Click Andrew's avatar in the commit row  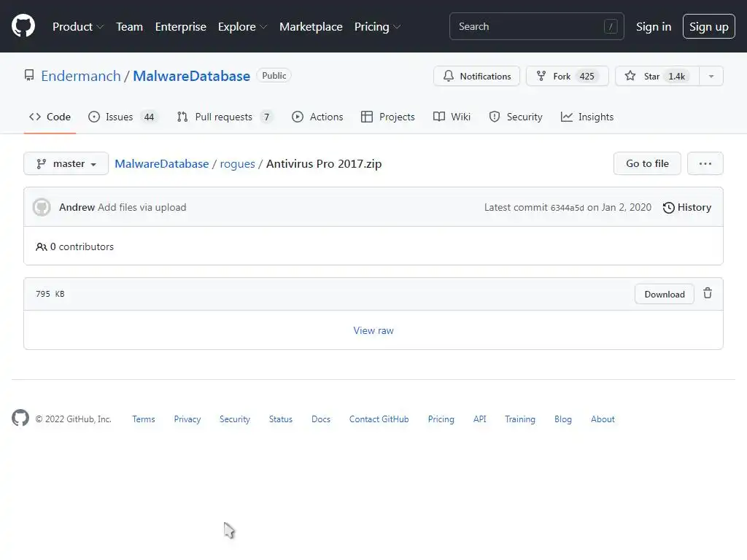42,207
